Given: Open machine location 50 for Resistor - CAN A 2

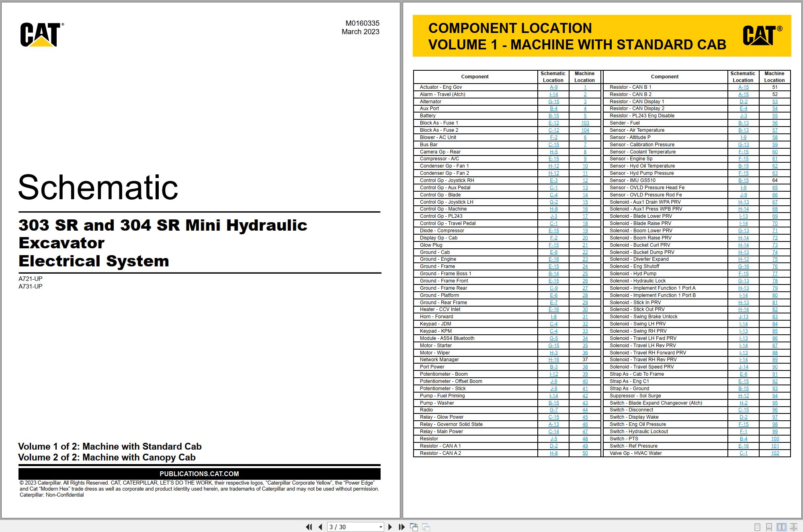Looking at the screenshot, I should tap(585, 453).
